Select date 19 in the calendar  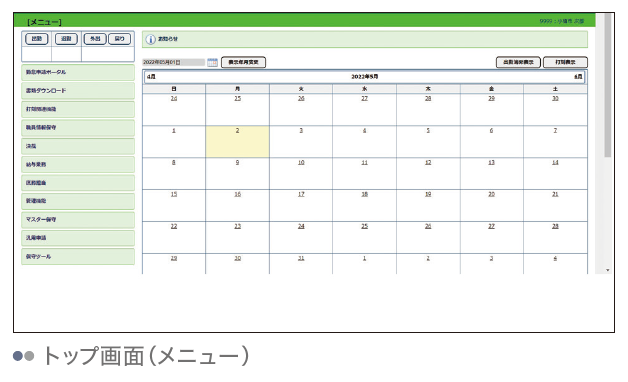point(428,194)
